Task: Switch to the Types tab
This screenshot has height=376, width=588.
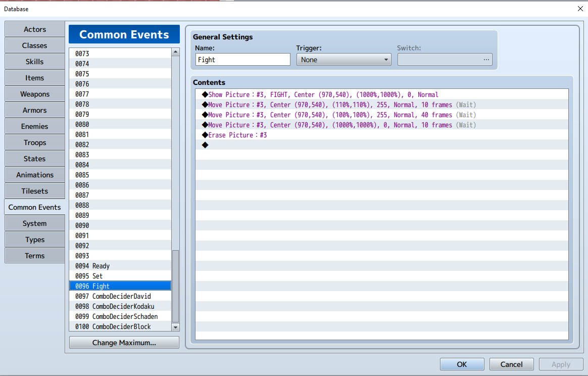Action: 34,240
